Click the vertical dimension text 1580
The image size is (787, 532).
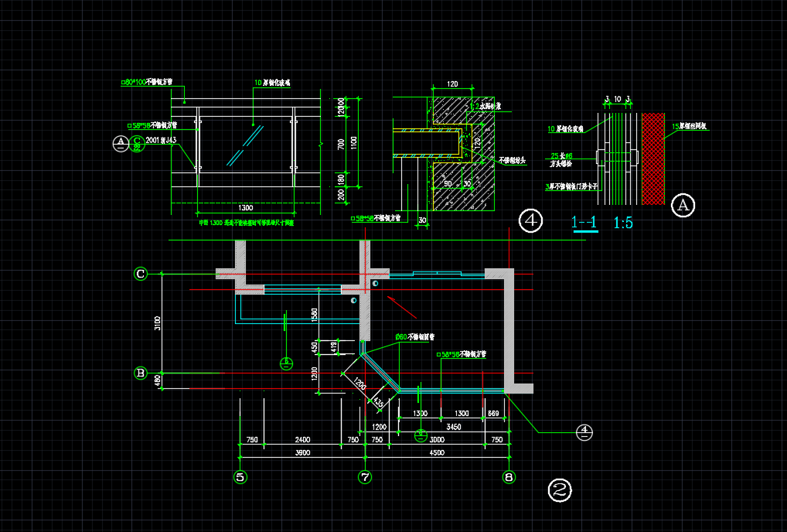(x=315, y=315)
